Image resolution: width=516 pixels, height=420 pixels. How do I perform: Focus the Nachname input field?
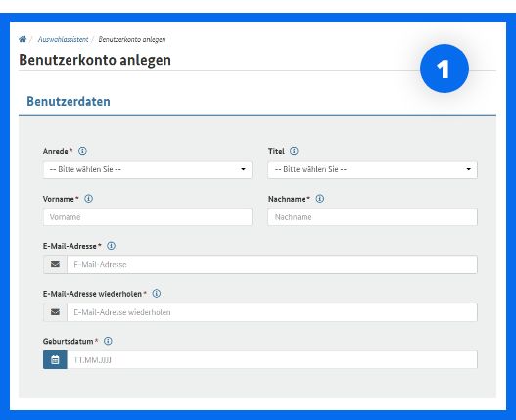point(372,217)
